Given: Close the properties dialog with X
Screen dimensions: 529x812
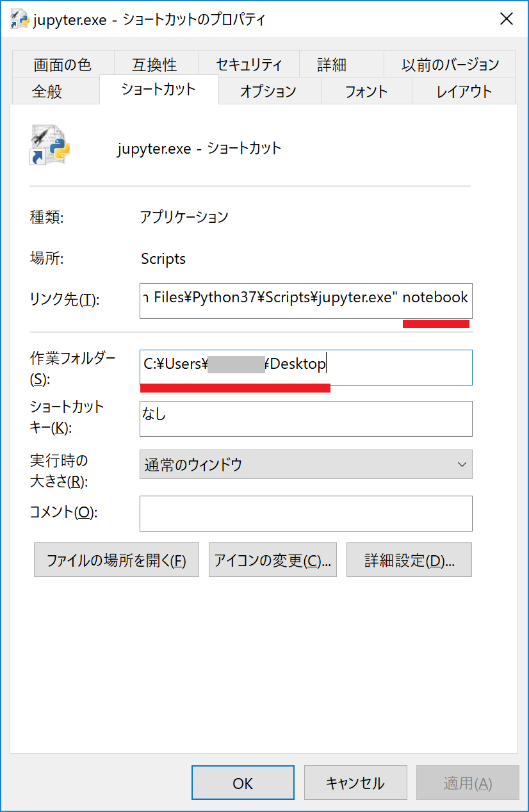Looking at the screenshot, I should tap(506, 19).
